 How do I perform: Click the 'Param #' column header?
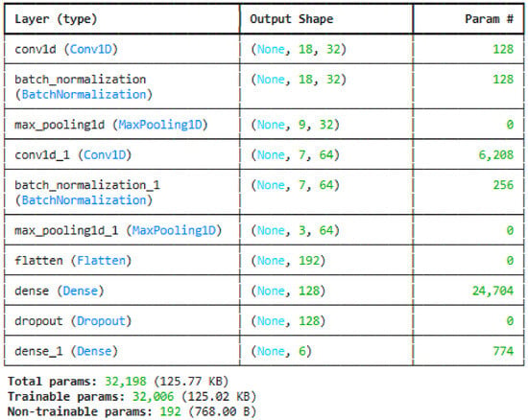[490, 19]
